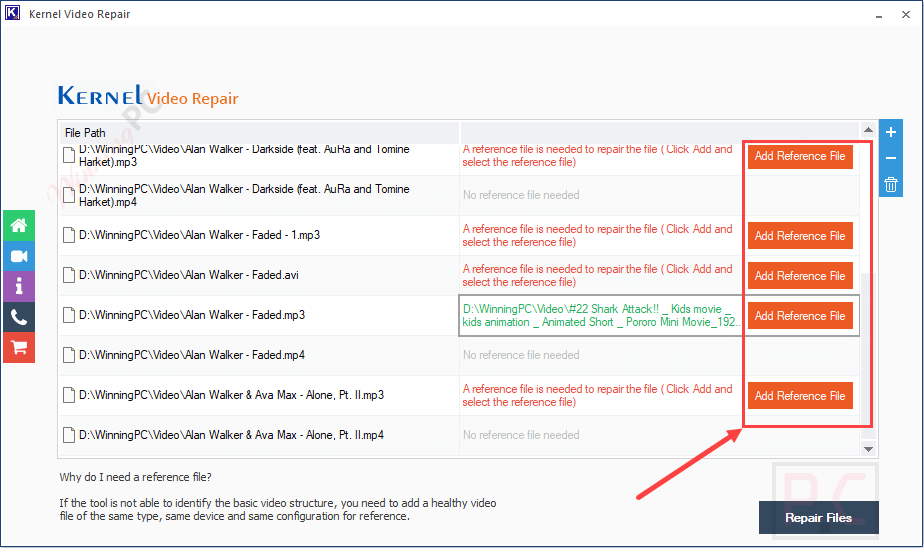Open the blue video camera sidebar icon
The height and width of the screenshot is (548, 924).
pyautogui.click(x=19, y=256)
